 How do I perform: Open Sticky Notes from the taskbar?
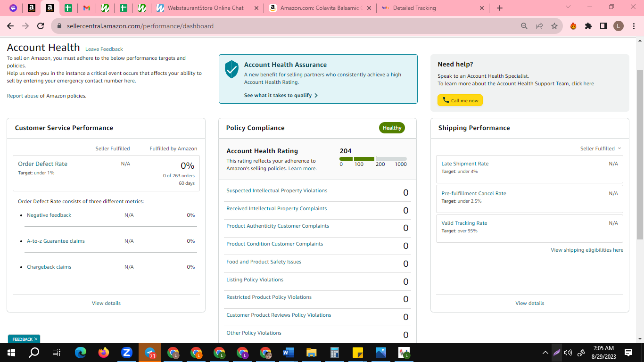(x=358, y=353)
